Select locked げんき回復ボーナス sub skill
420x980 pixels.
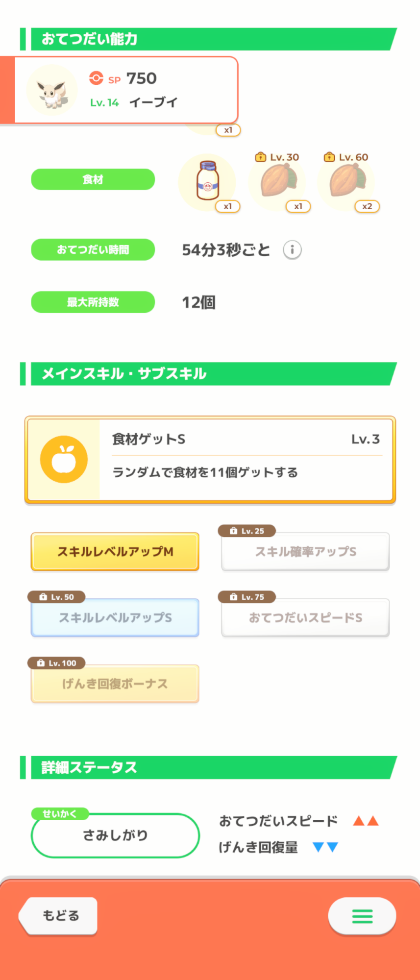115,684
